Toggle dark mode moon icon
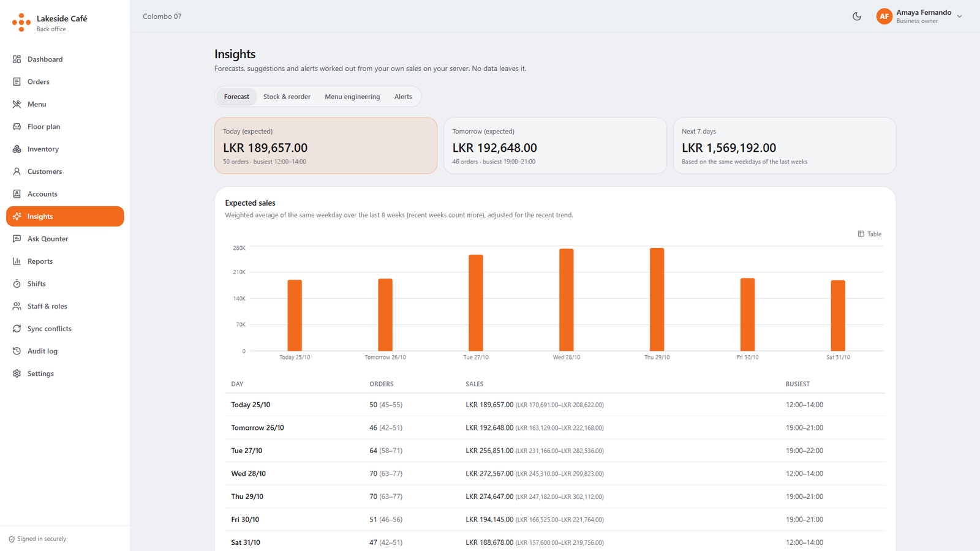Screen dimensions: 980x551 click(x=857, y=17)
